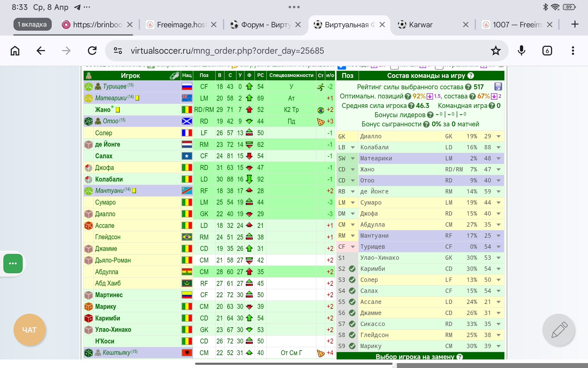The image size is (588, 368).
Task: Open the orange ЧАТ button
Action: click(29, 330)
